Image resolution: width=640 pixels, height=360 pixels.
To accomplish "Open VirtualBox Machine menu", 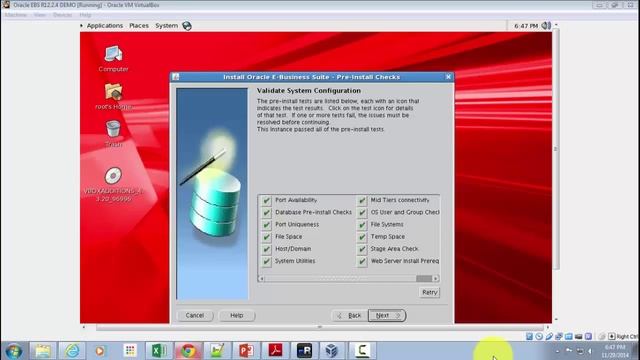I will tap(16, 15).
